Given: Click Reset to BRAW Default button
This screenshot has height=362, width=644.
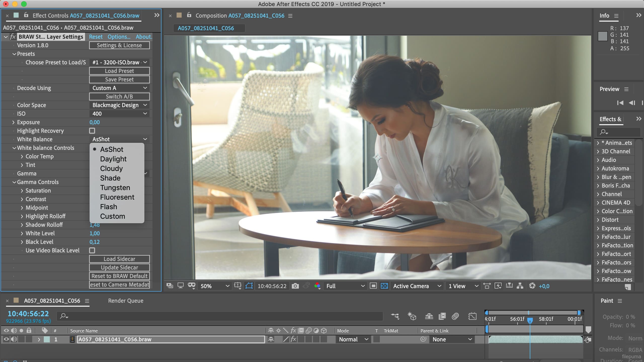Looking at the screenshot, I should 119,276.
